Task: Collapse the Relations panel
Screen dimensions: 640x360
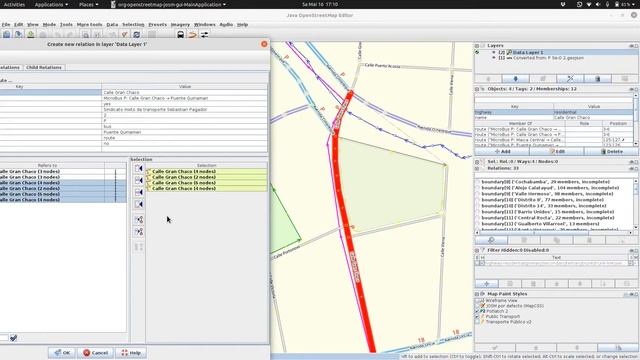Action: click(477, 168)
